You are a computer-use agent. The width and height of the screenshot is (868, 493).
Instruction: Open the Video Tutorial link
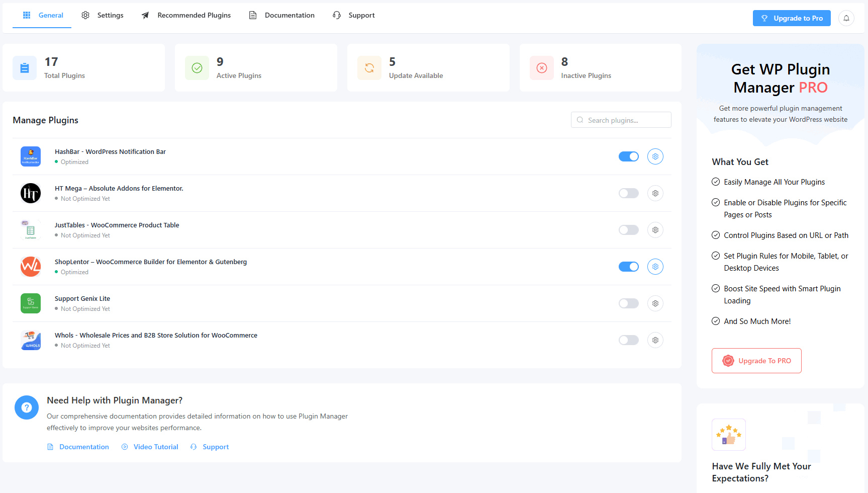pos(150,447)
